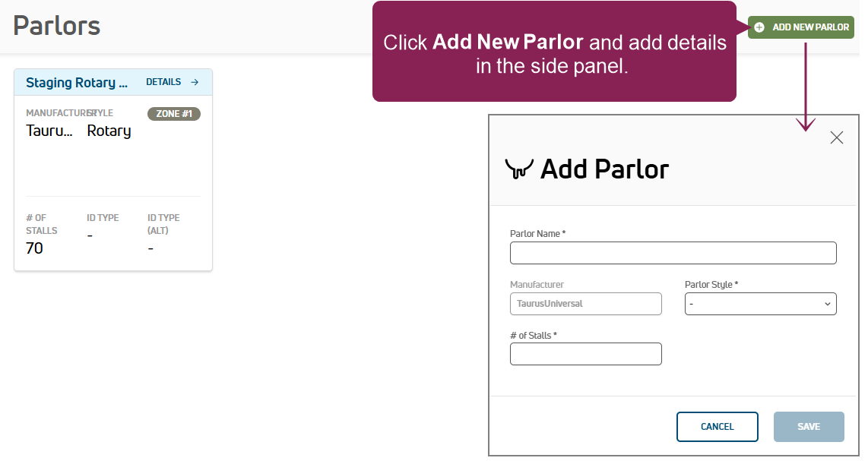Click the stall count value 70

[34, 248]
